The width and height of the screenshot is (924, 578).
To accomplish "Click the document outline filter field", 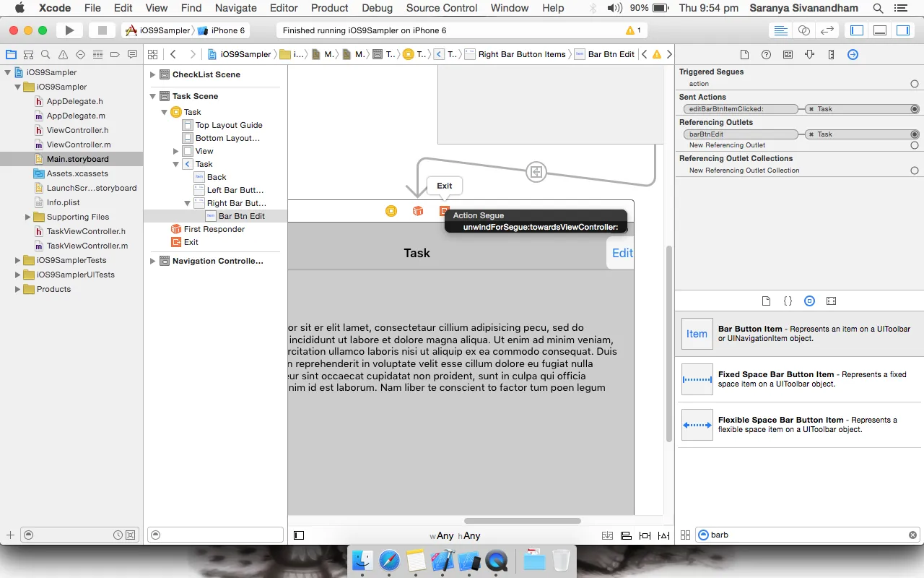I will click(215, 535).
